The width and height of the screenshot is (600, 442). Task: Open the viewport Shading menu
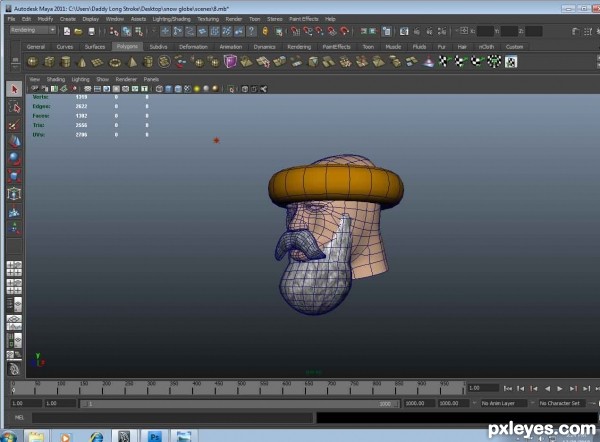55,79
